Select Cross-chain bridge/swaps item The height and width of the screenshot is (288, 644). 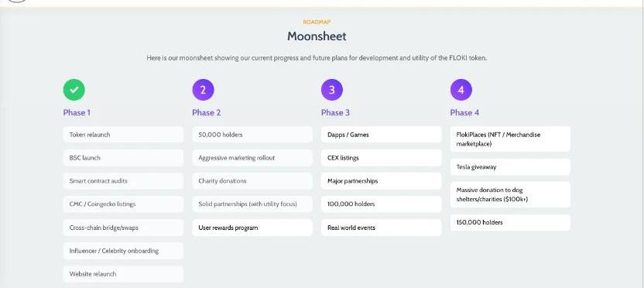123,228
